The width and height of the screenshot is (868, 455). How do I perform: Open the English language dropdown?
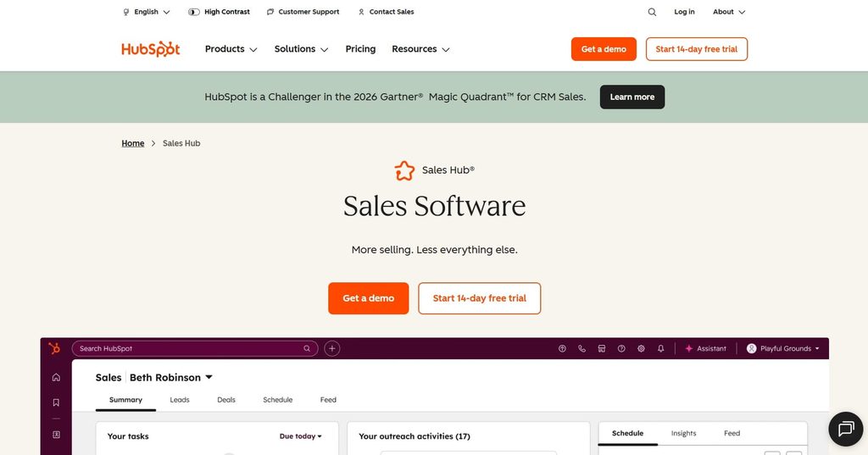(x=146, y=12)
